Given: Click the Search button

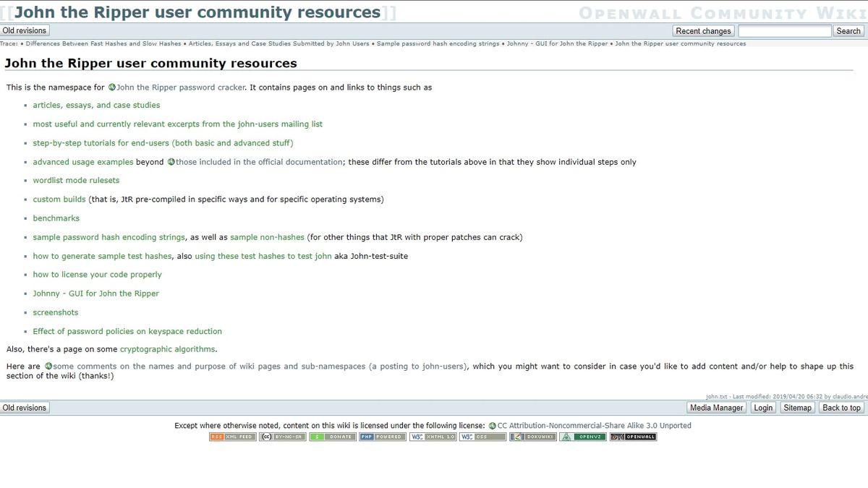Looking at the screenshot, I should click(848, 31).
